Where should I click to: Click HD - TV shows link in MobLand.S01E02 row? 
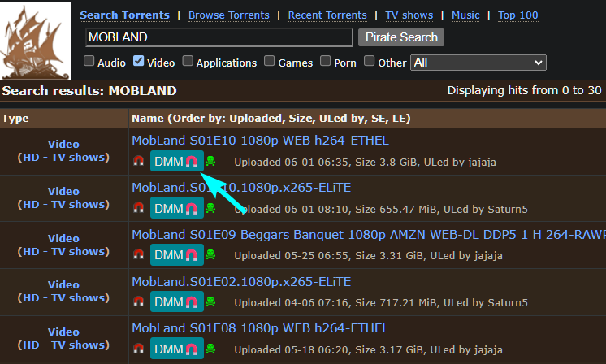point(63,298)
